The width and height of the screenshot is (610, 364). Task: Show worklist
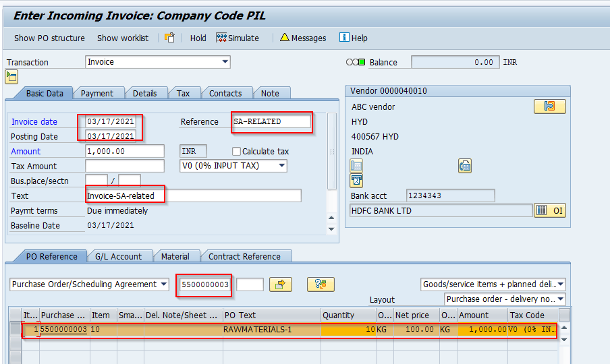click(123, 38)
